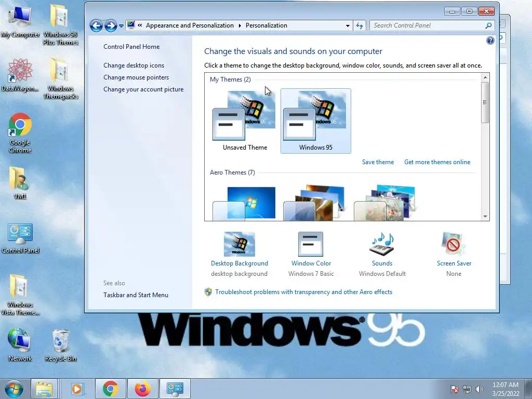The image size is (532, 399).
Task: Open Control Panel Home
Action: (x=131, y=46)
